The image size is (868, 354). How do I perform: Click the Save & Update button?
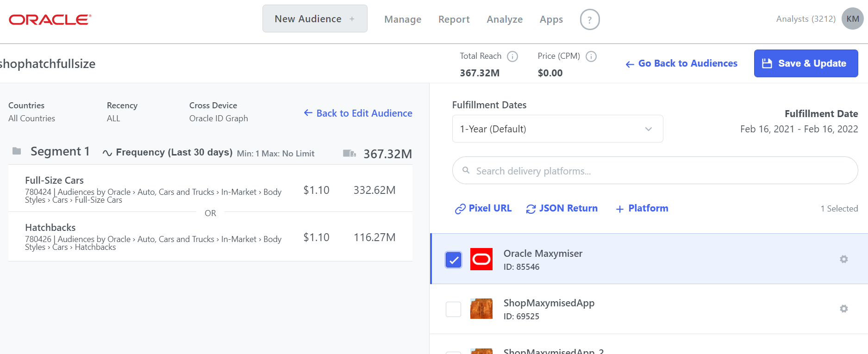click(806, 63)
